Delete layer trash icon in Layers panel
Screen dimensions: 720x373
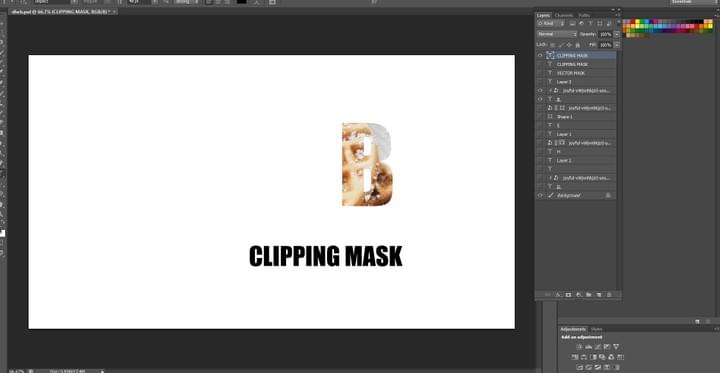coord(609,294)
